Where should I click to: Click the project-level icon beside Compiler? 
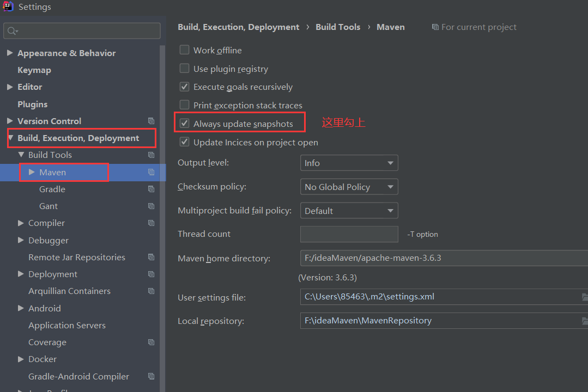coord(151,223)
